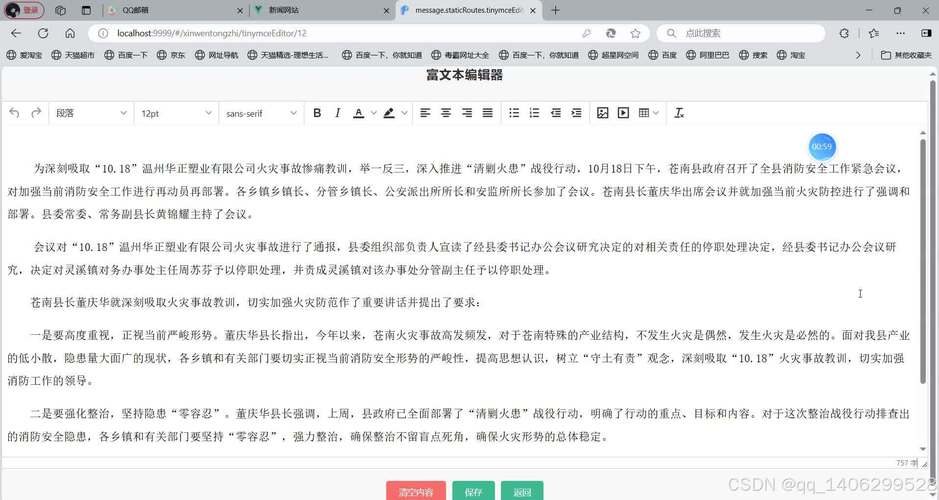Open the 段落 block format dropdown
Image resolution: width=939 pixels, height=500 pixels.
[91, 113]
